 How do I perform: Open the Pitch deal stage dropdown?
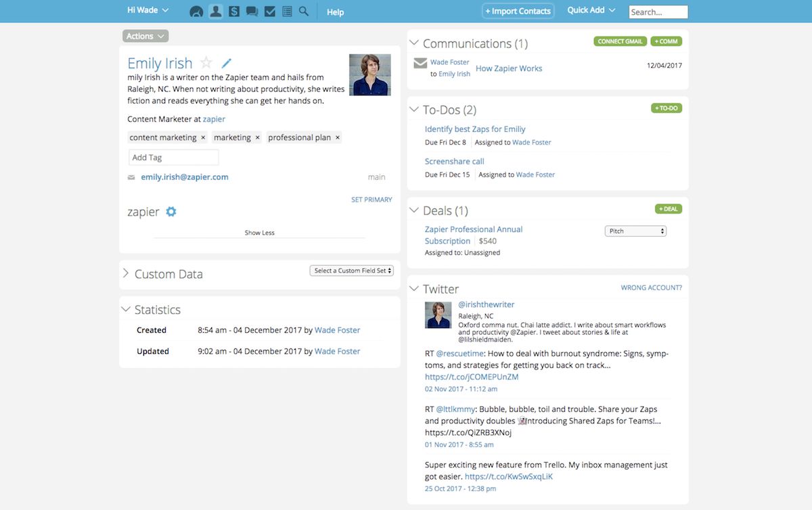(635, 231)
